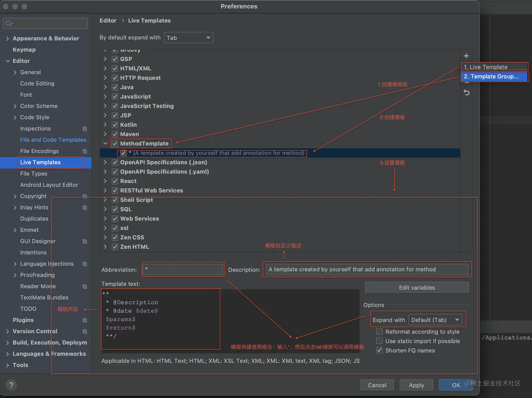Enable Reformat according to style
The height and width of the screenshot is (398, 532).
(379, 332)
